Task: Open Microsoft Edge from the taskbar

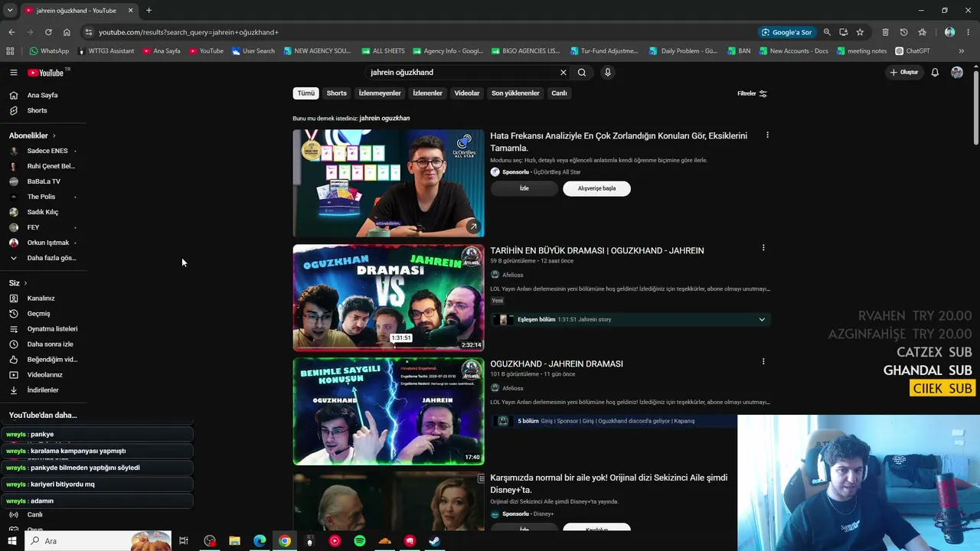Action: click(x=260, y=541)
